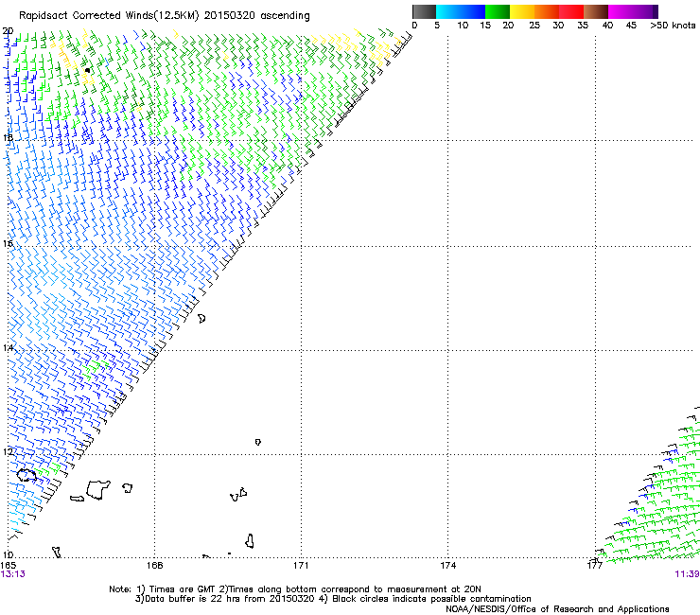Click the tiny island outline near 12.2N 170E

tap(257, 442)
